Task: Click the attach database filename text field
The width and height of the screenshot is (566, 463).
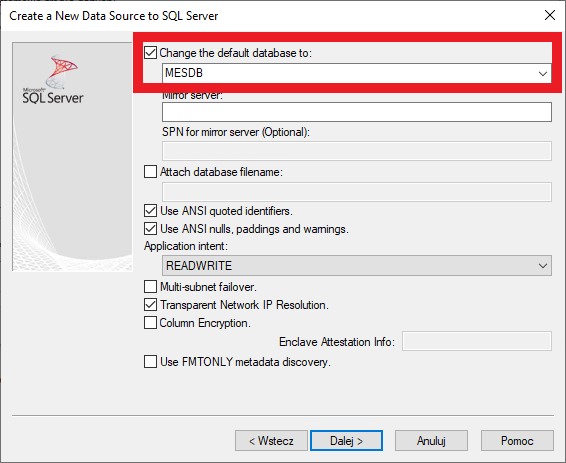Action: pos(357,192)
